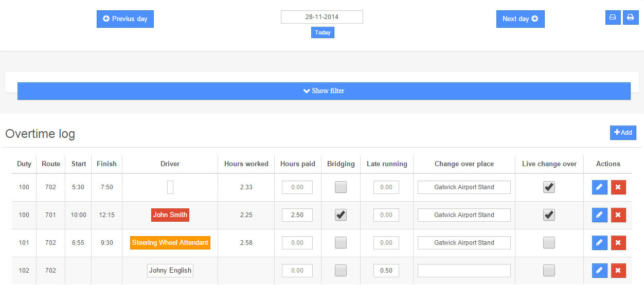This screenshot has width=644, height=303.
Task: Click the Driver column header
Action: point(170,164)
